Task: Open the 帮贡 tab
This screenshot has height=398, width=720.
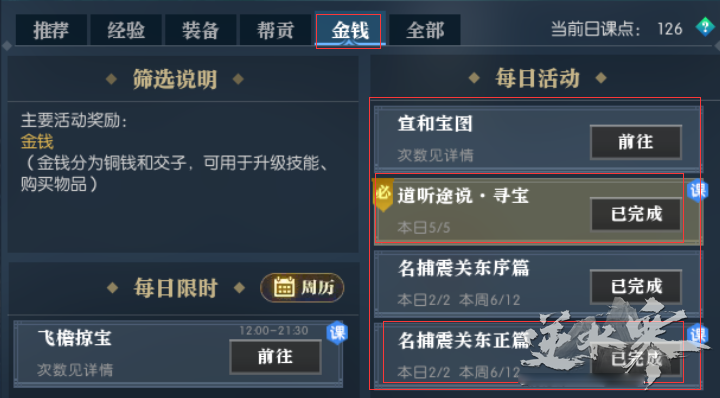Action: pyautogui.click(x=275, y=30)
